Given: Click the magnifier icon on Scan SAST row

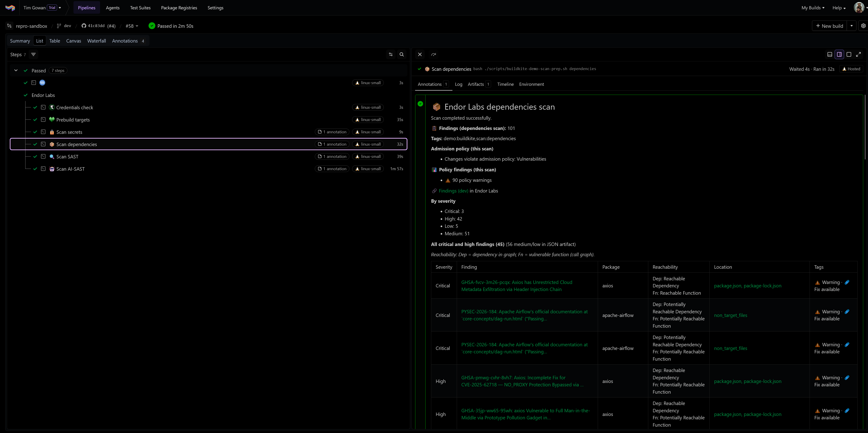Looking at the screenshot, I should coord(52,156).
